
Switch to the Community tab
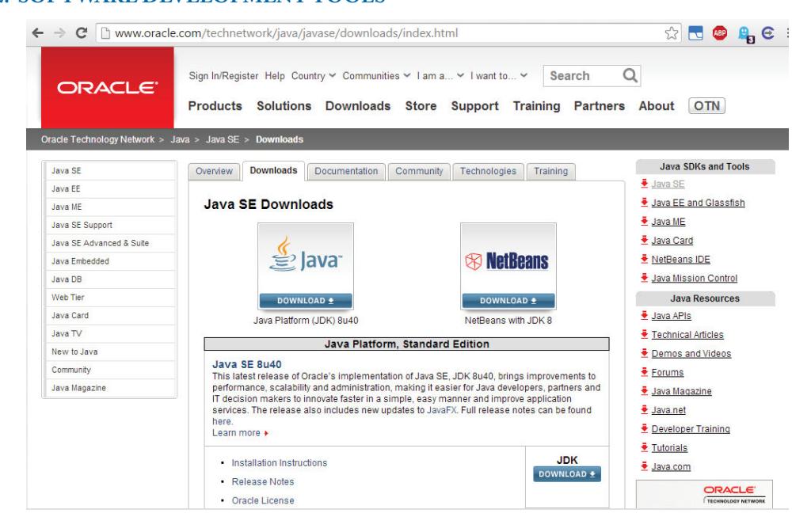pyautogui.click(x=419, y=171)
